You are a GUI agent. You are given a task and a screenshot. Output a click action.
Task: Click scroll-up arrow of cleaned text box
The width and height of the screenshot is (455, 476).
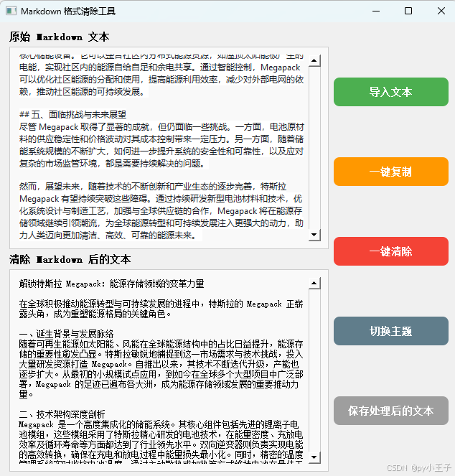pos(314,284)
